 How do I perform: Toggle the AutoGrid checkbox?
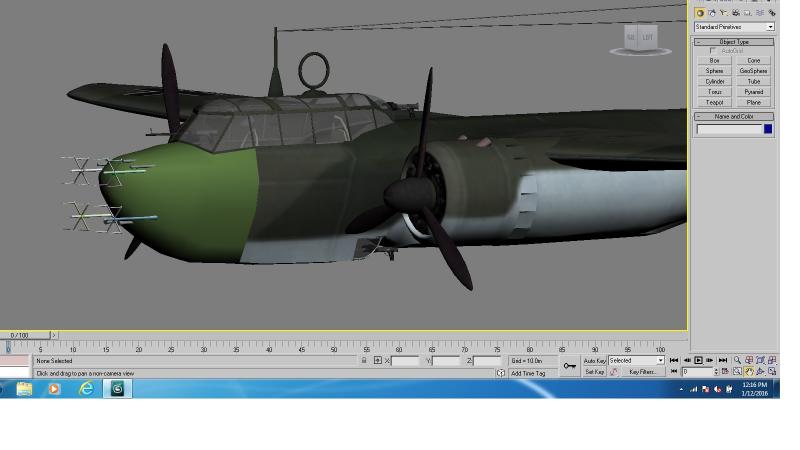tap(713, 51)
